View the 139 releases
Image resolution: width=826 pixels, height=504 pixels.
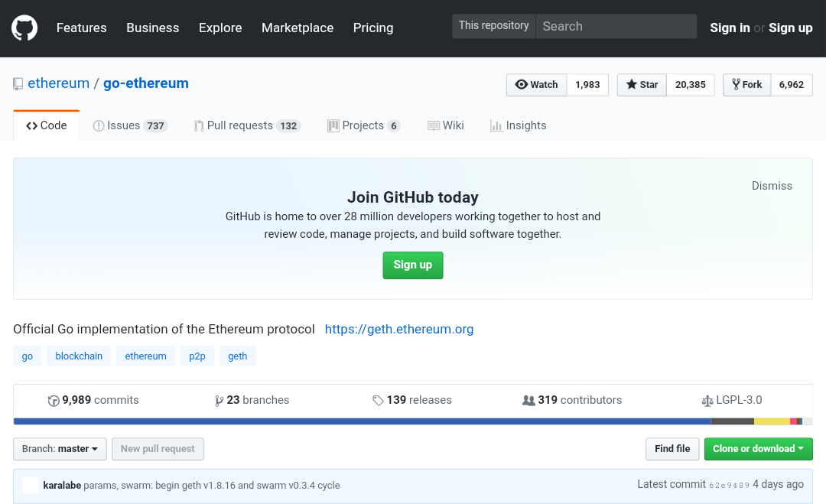click(x=412, y=400)
